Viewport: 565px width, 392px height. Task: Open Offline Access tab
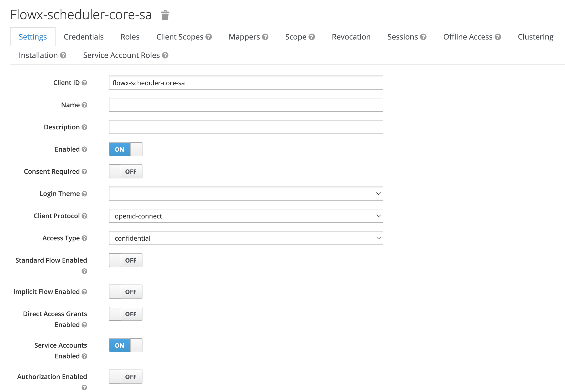coord(468,37)
